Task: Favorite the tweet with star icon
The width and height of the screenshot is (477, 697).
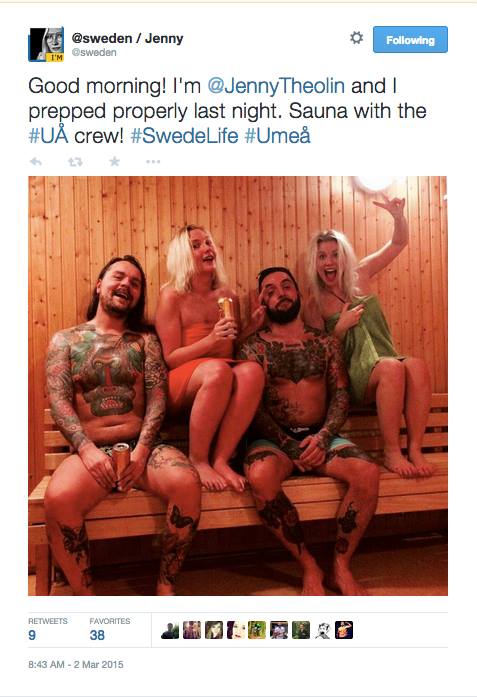Action: point(114,161)
